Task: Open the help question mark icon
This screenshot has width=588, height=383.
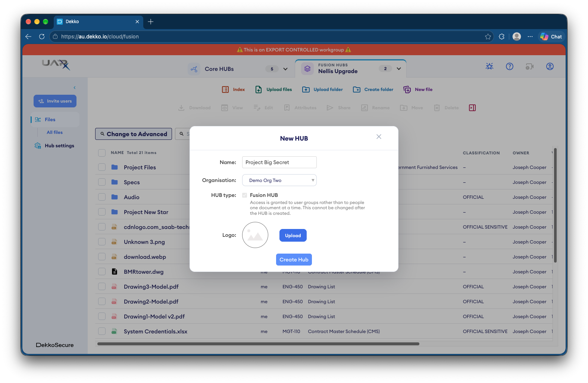Action: click(510, 66)
